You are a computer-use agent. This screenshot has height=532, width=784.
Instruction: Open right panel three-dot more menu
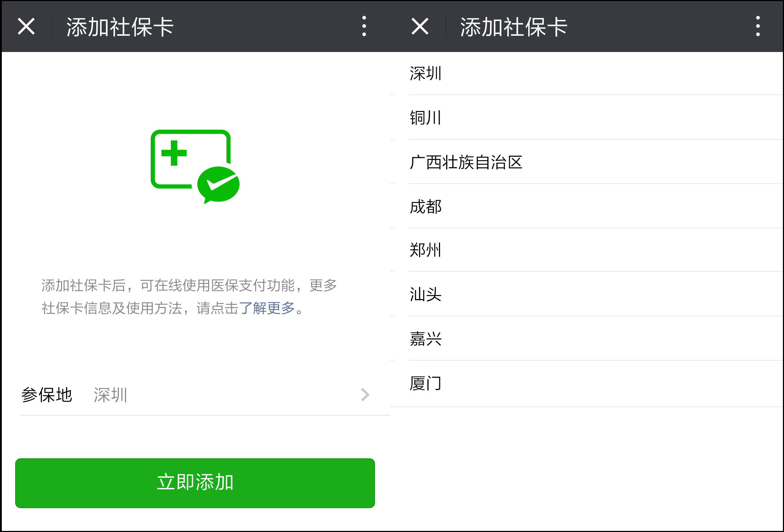pyautogui.click(x=758, y=26)
